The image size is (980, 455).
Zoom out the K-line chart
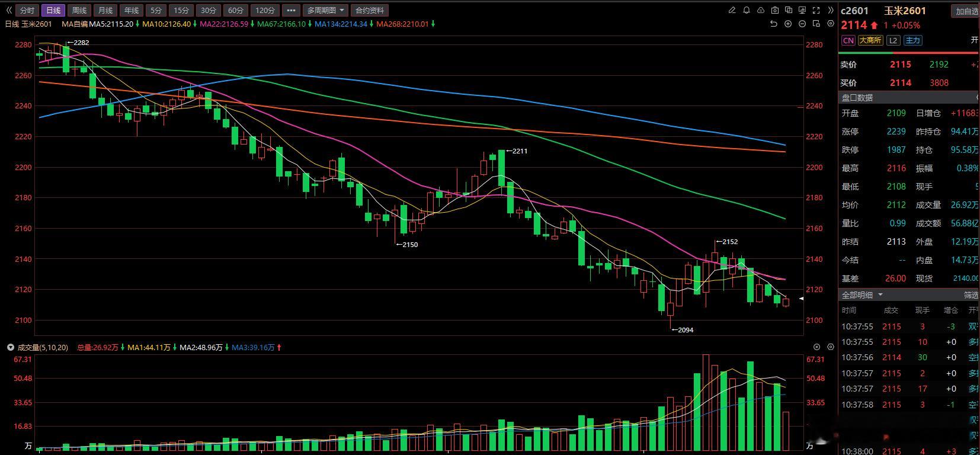(x=802, y=24)
